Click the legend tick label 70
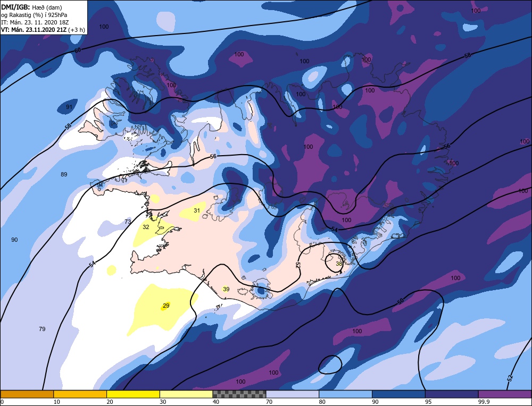 click(269, 402)
